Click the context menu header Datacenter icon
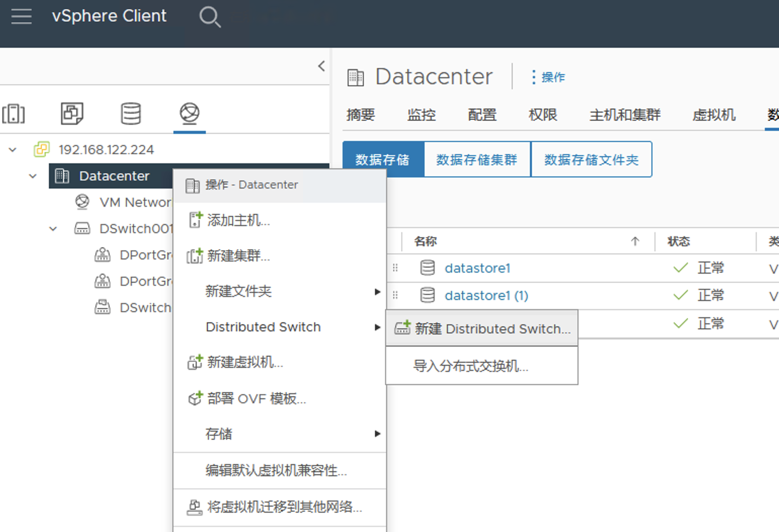The height and width of the screenshot is (532, 779). 192,185
